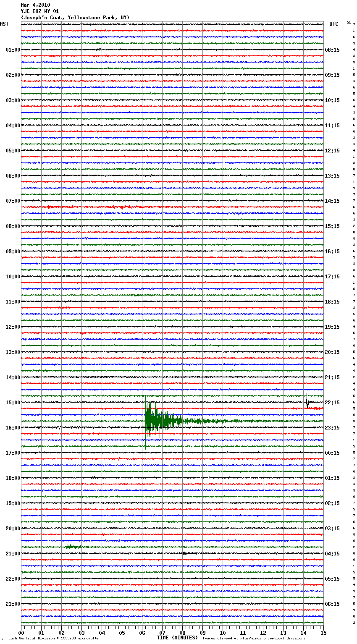
Task: Select the station code "YJC EHZ WY 01"
Action: tap(40, 11)
